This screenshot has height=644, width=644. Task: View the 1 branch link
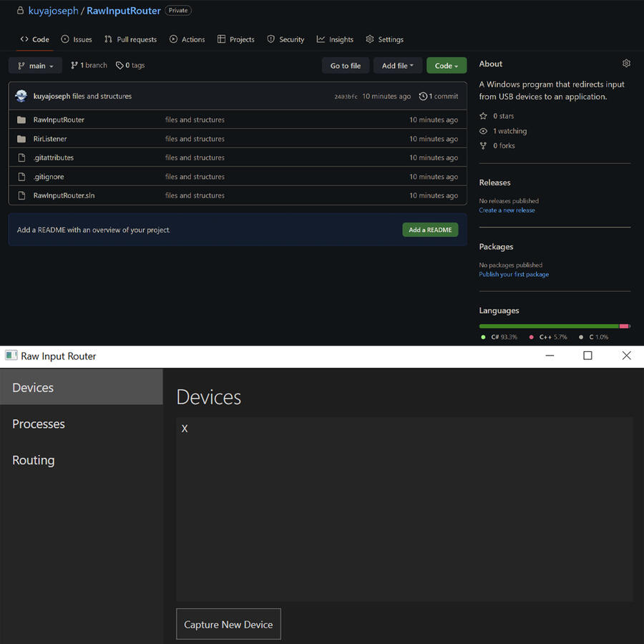89,65
